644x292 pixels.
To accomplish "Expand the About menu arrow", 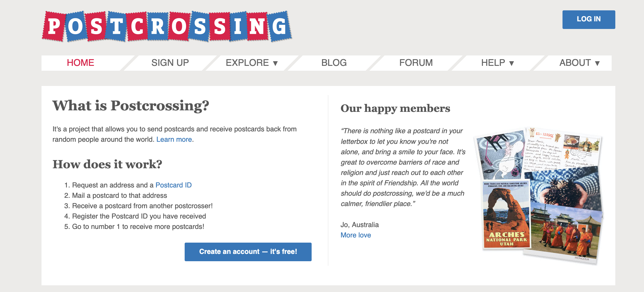I will [x=597, y=63].
